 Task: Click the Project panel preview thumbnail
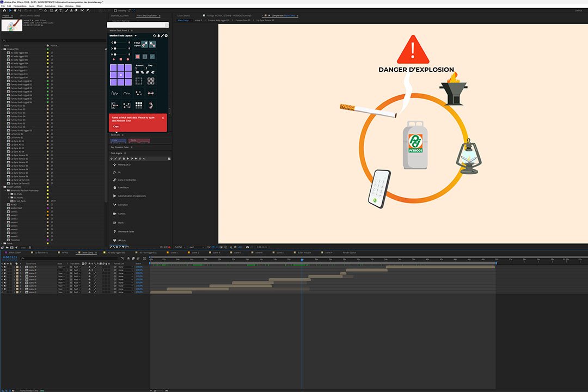pos(11,25)
